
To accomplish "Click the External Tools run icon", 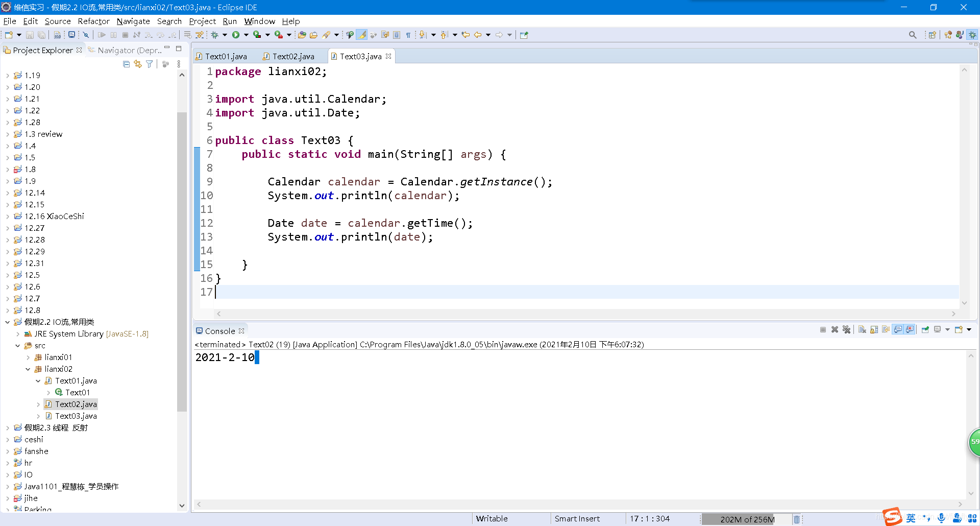I will [x=279, y=35].
